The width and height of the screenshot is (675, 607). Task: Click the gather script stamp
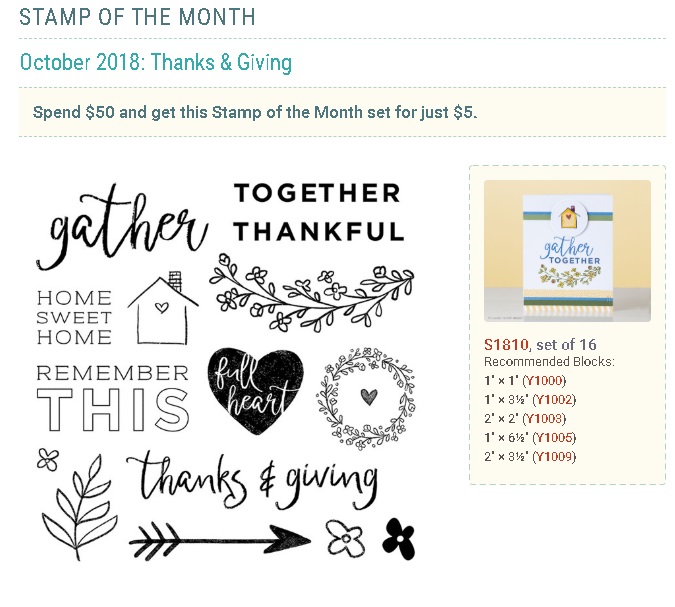122,227
